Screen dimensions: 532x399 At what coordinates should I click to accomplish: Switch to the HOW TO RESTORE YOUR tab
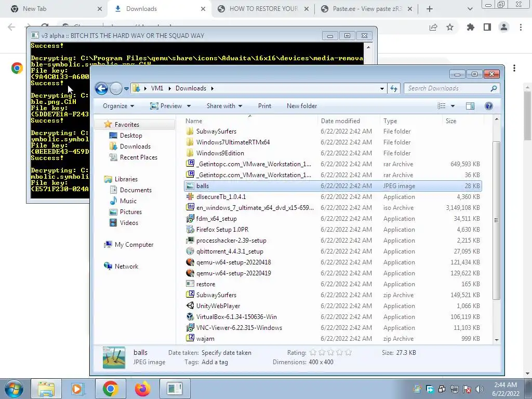[x=263, y=9]
